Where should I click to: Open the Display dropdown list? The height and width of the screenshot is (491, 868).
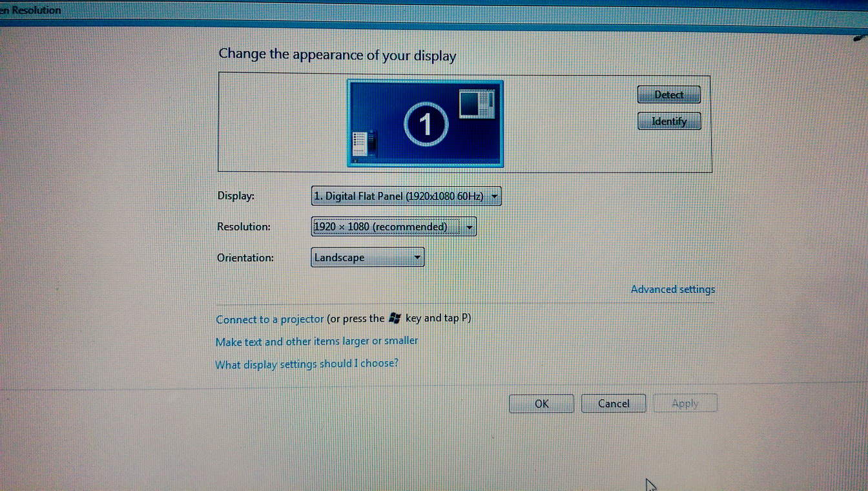pyautogui.click(x=406, y=196)
